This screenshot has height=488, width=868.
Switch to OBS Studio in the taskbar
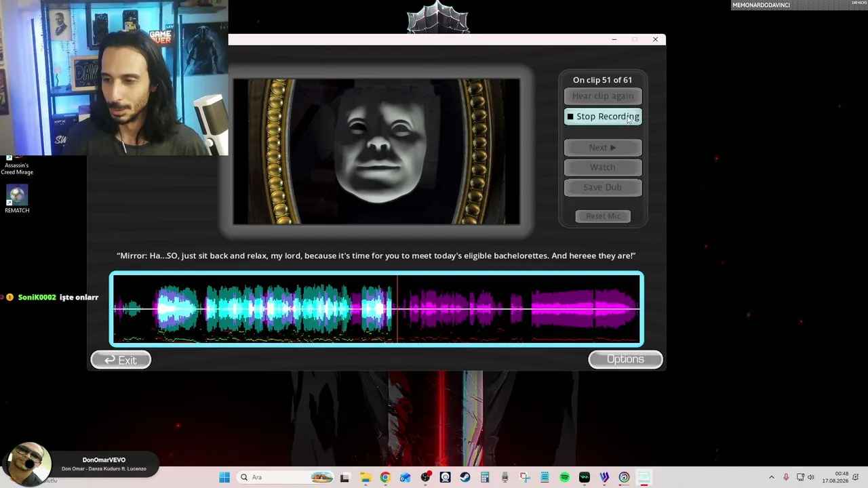(x=425, y=477)
